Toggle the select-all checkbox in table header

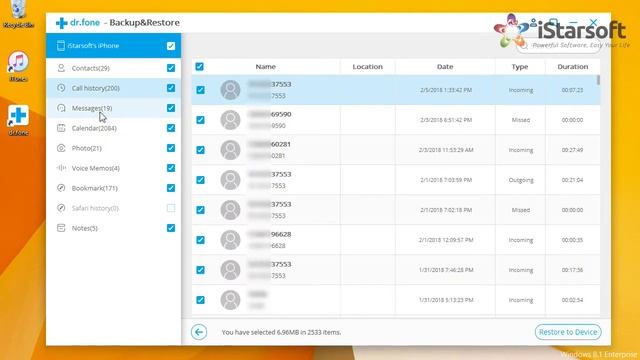point(200,67)
